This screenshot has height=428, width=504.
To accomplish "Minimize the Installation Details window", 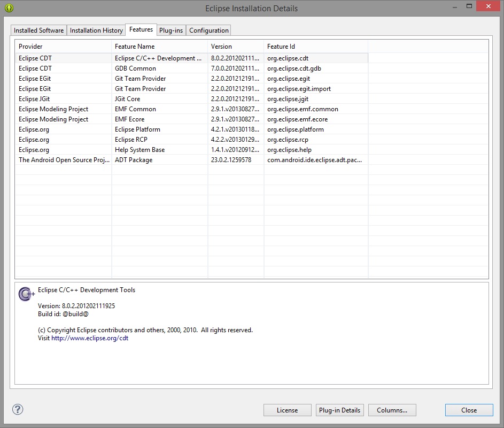I will pos(455,6).
